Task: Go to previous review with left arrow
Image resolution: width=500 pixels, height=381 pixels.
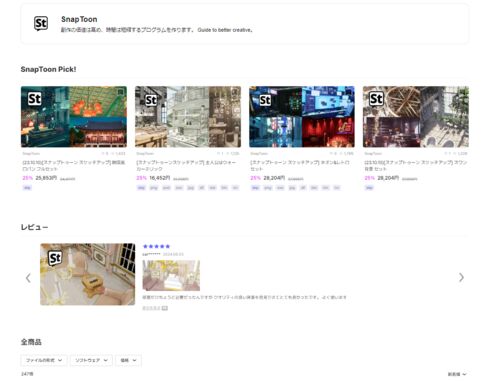Action: click(x=28, y=278)
